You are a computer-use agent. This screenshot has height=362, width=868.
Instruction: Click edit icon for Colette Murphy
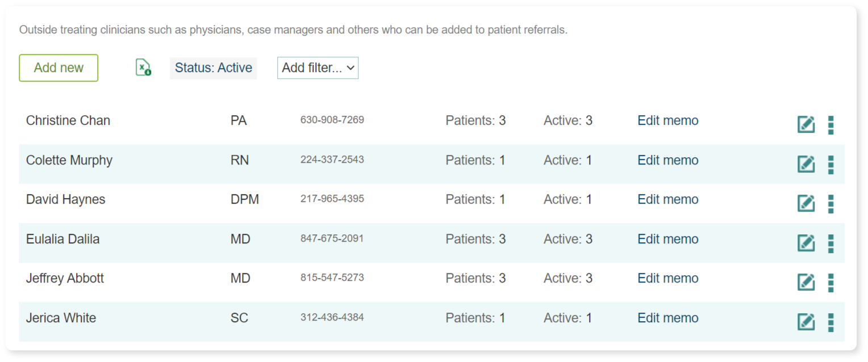pyautogui.click(x=806, y=164)
